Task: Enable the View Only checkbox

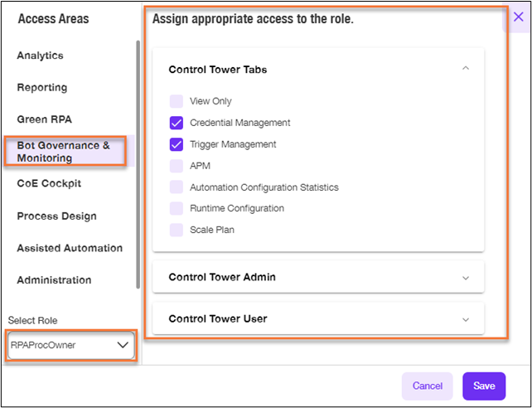Action: 176,101
